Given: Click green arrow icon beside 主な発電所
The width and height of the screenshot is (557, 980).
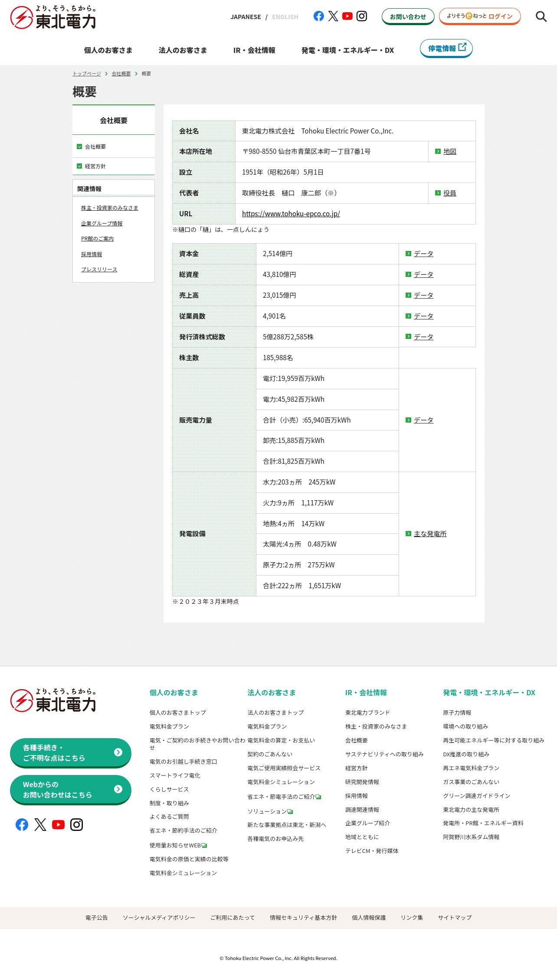Looking at the screenshot, I should coord(408,534).
